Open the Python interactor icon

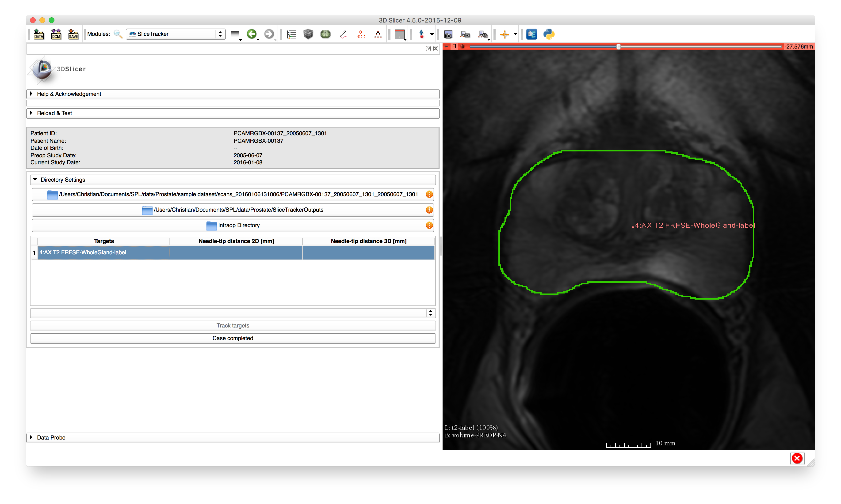click(549, 34)
